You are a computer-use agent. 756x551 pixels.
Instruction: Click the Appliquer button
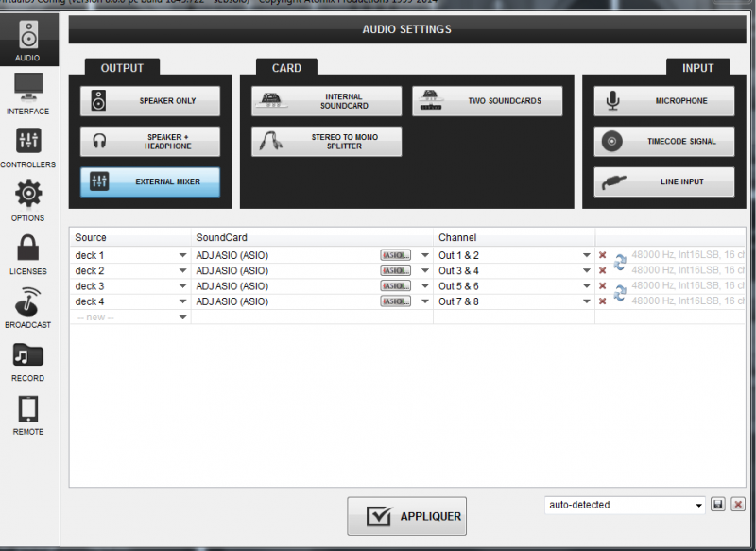(x=406, y=516)
